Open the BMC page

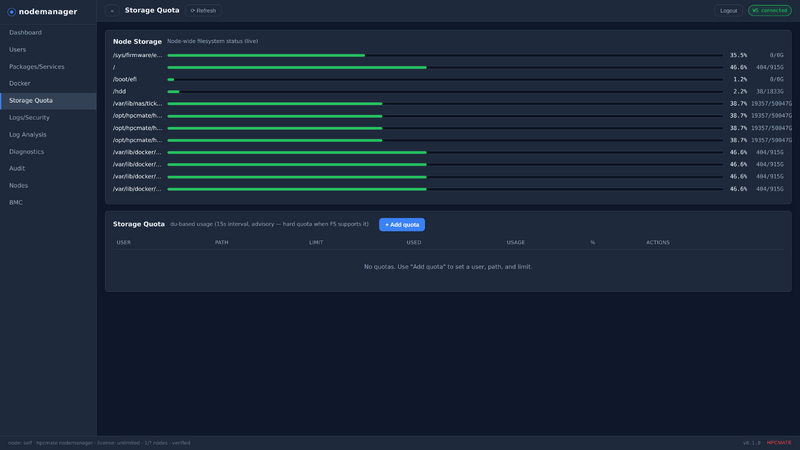(x=48, y=203)
